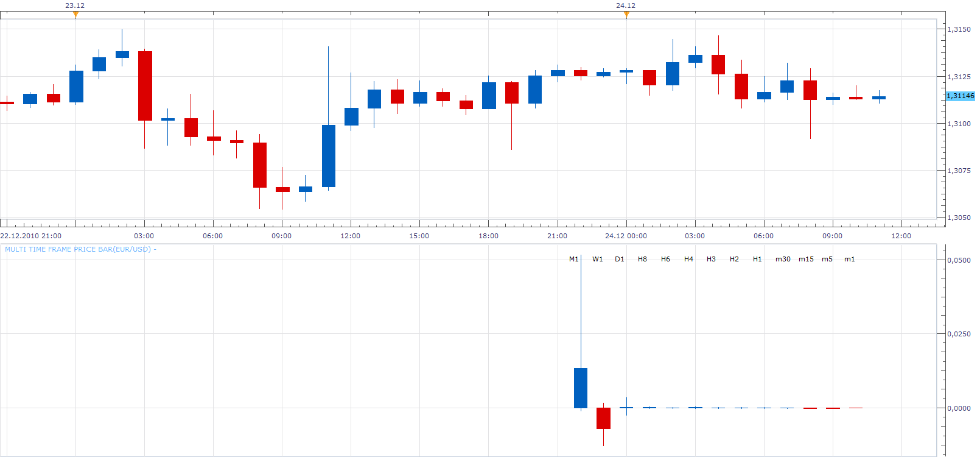This screenshot has width=980, height=457.
Task: Click the H3 timeframe label
Action: point(712,259)
